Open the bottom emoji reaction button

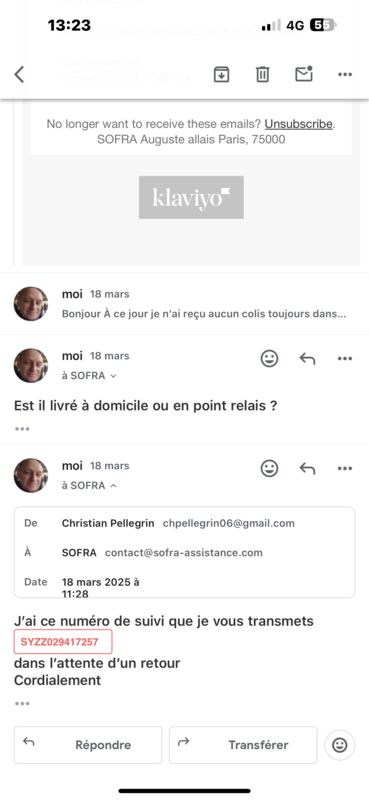339,745
